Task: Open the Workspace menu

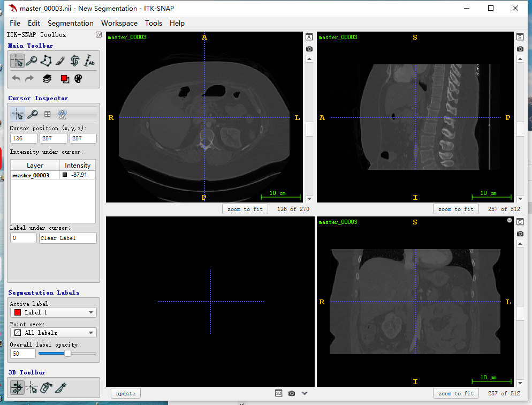Action: [119, 23]
